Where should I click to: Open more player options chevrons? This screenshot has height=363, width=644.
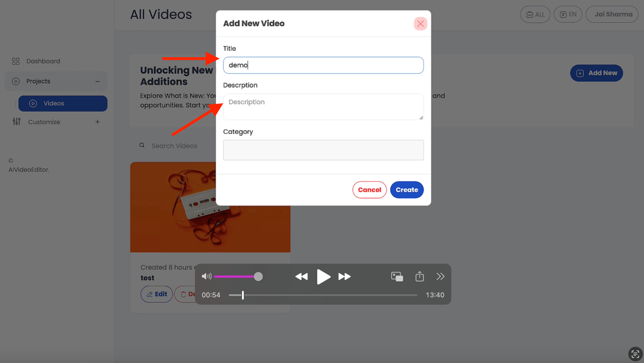coord(440,277)
